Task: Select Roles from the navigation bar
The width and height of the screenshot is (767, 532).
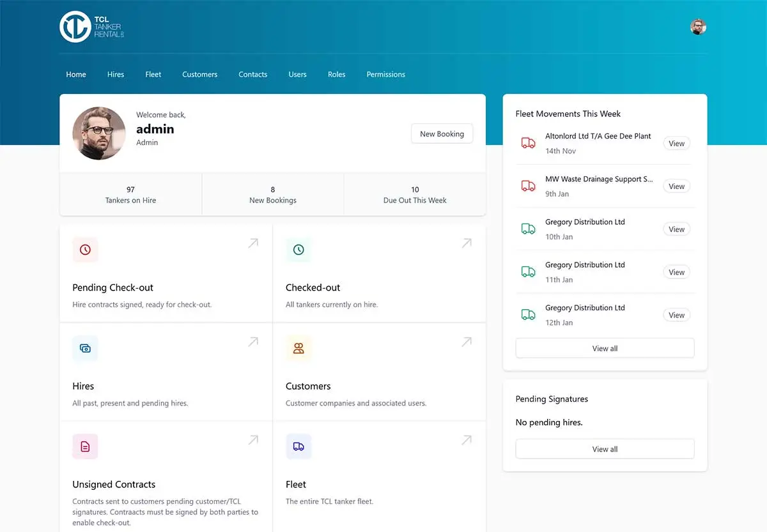Action: tap(336, 74)
